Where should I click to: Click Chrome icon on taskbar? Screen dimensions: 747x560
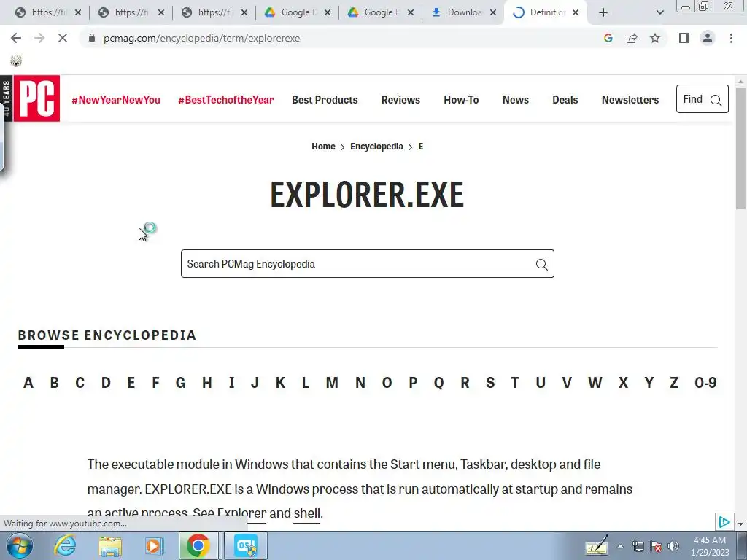pos(198,545)
